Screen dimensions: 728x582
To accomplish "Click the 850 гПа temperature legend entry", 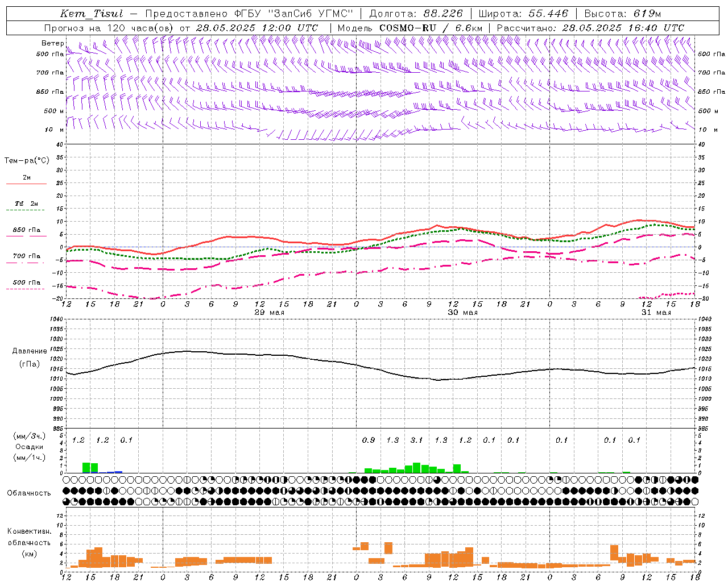I will point(26,230).
